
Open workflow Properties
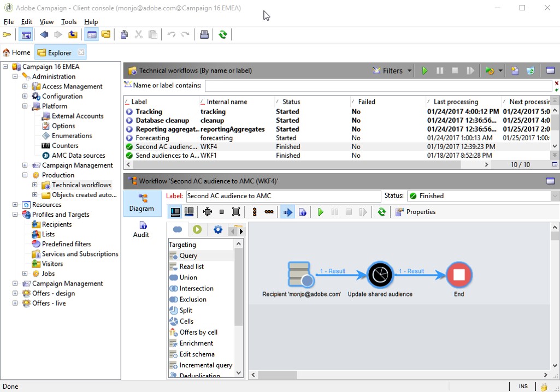click(x=415, y=212)
